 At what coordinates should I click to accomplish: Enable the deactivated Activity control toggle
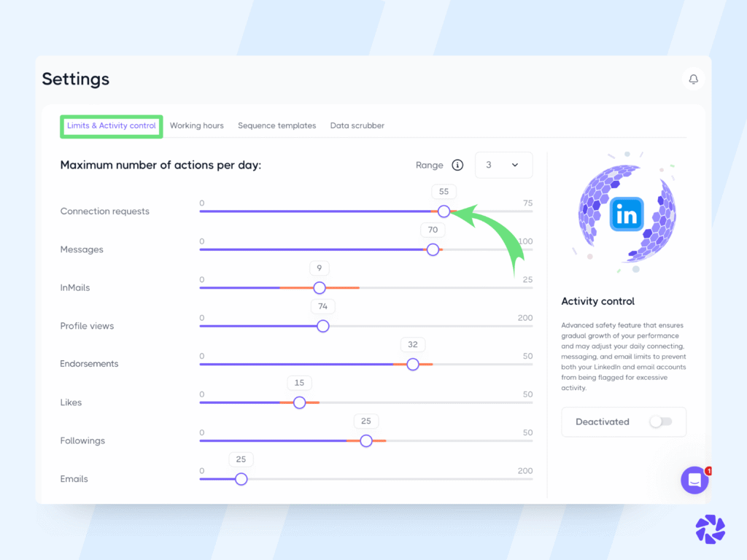point(662,421)
